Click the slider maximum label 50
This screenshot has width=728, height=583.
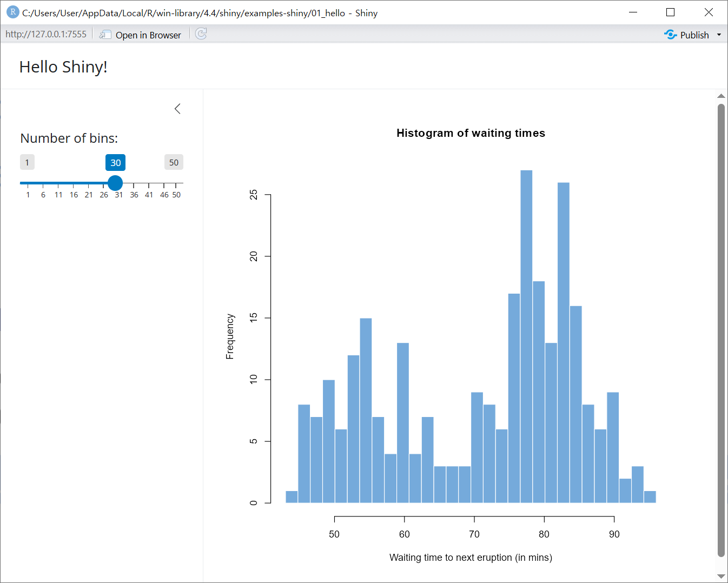174,162
